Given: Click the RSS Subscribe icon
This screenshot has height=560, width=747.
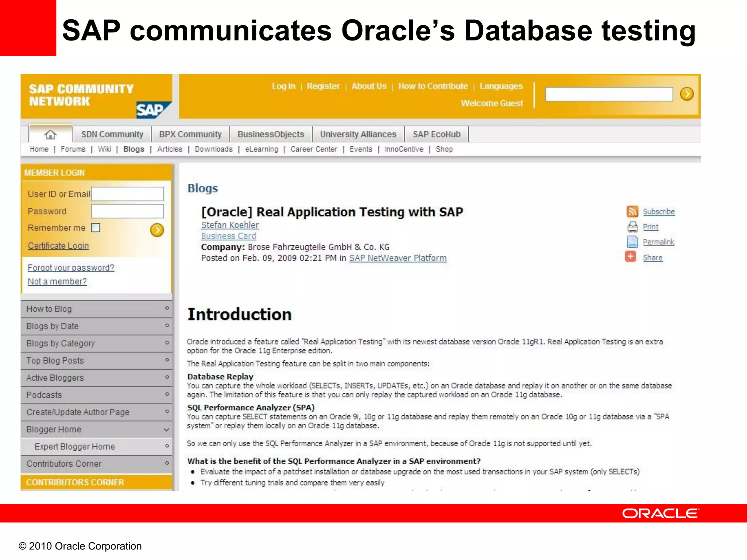Looking at the screenshot, I should (x=632, y=211).
